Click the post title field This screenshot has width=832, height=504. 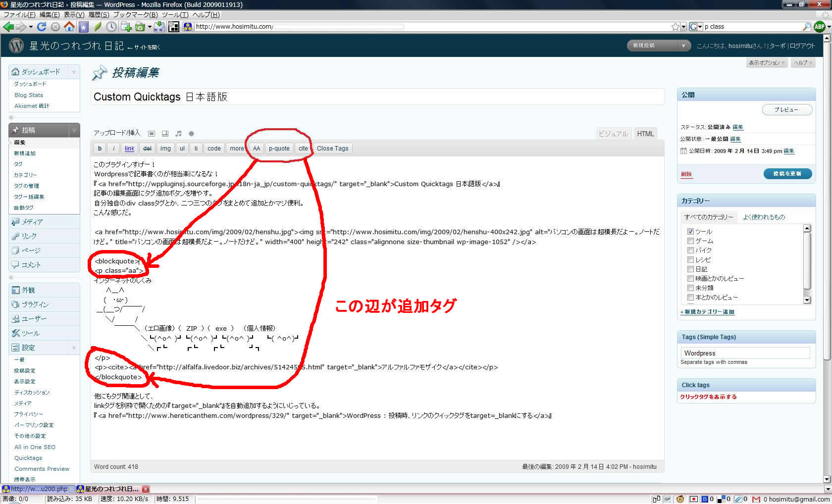[377, 97]
